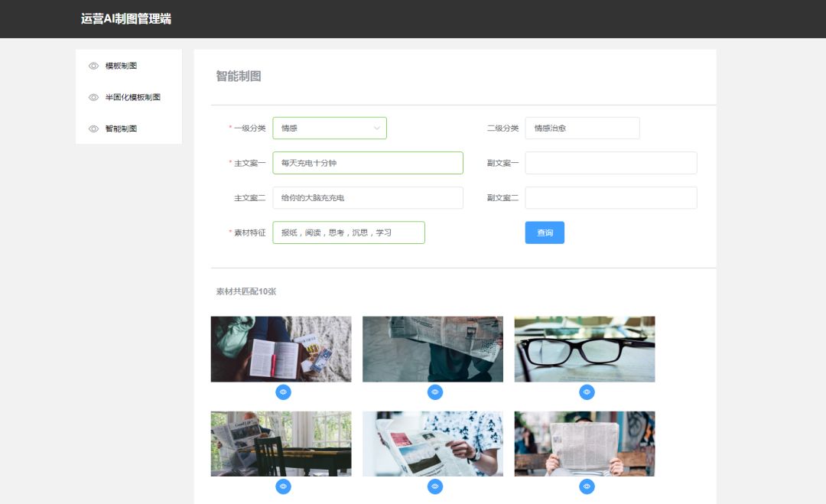826x504 pixels.
Task: Click the eye icon beside 半固化模板制图
Action: pyautogui.click(x=94, y=97)
